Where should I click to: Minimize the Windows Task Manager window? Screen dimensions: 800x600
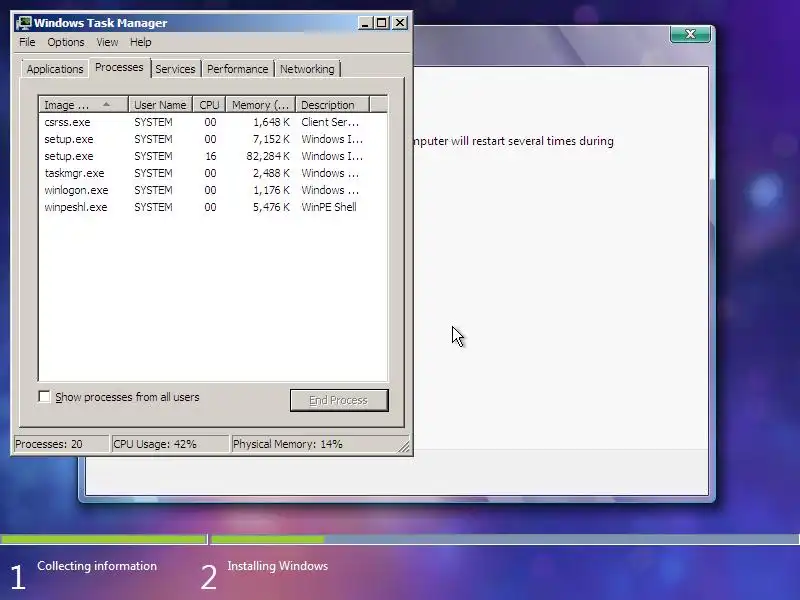[365, 23]
